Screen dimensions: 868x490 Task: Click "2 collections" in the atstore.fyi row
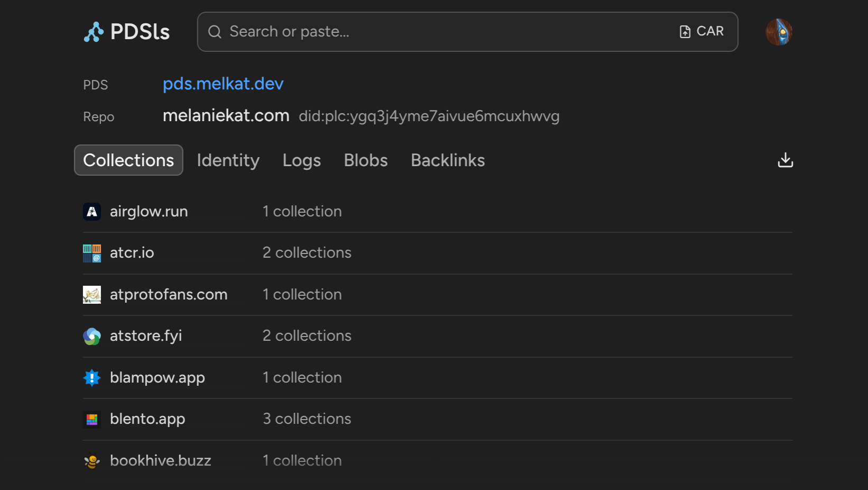[x=307, y=335]
